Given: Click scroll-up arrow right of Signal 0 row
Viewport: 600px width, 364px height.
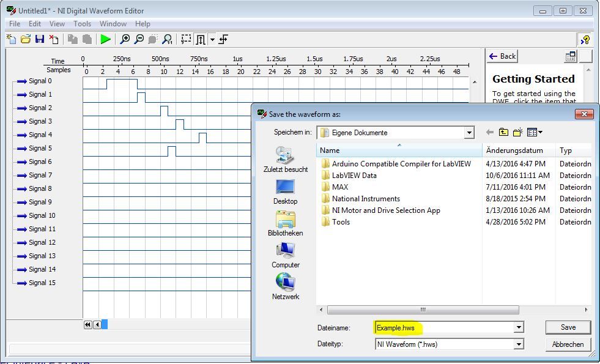Looking at the screenshot, I should pyautogui.click(x=475, y=82).
